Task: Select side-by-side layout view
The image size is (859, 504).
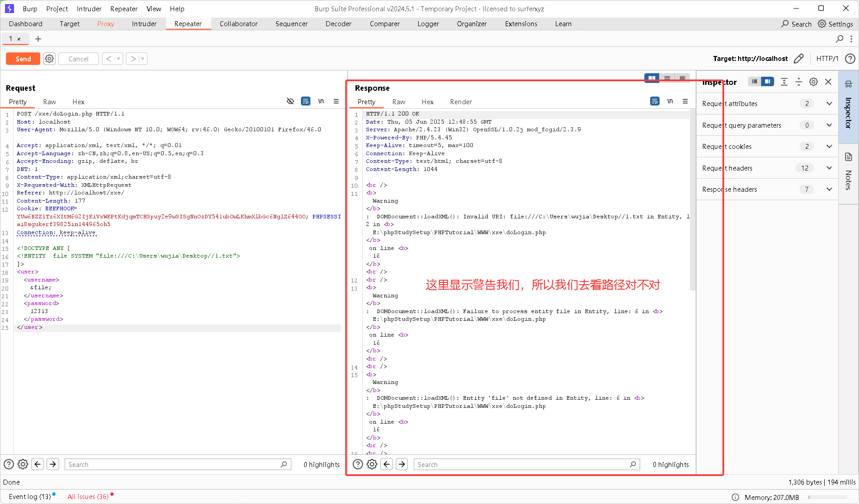Action: 652,78
